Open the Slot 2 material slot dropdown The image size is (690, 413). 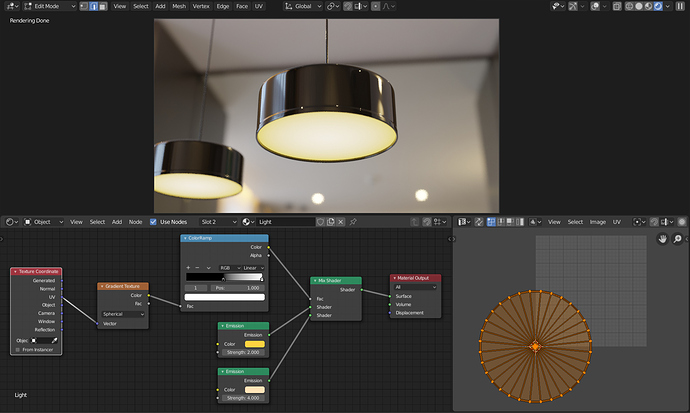[219, 222]
